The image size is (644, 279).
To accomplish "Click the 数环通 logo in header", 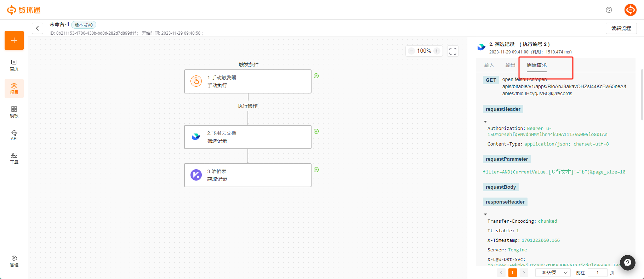I will pos(24,10).
